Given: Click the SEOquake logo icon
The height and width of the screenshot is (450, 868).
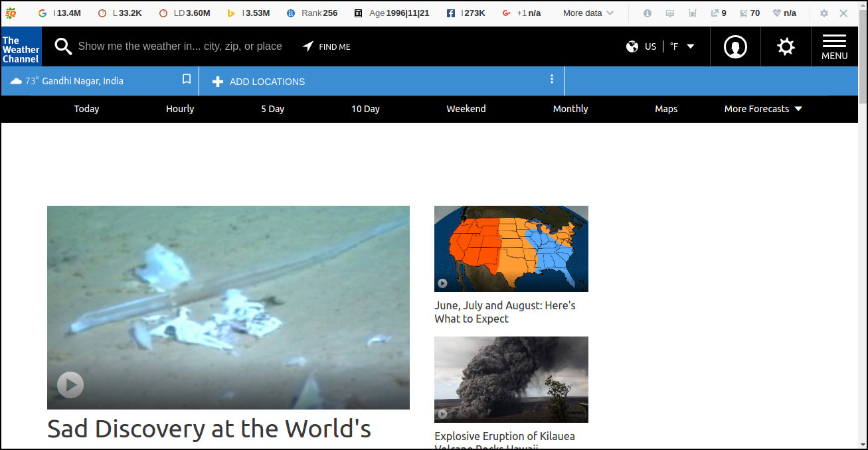Looking at the screenshot, I should [11, 13].
